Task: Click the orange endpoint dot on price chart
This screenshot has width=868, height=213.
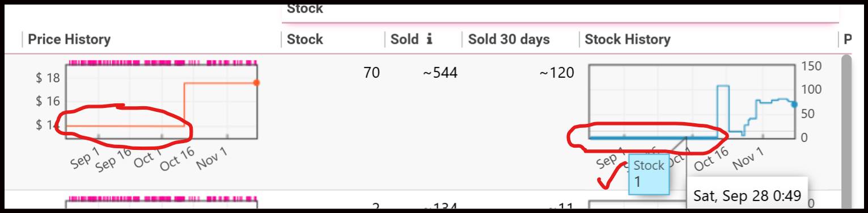Action: (256, 83)
